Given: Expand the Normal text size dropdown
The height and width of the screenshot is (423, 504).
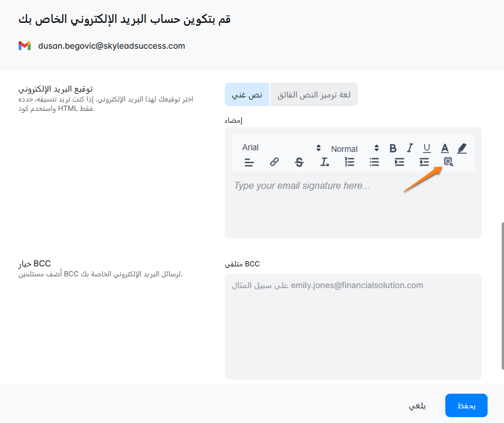Looking at the screenshot, I should 355,148.
